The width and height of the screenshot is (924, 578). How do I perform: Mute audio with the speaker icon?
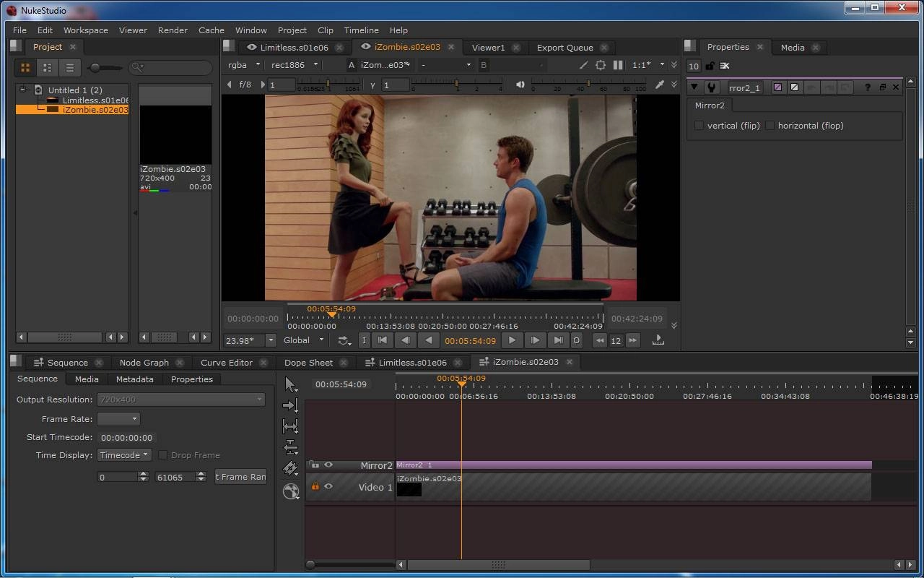click(520, 85)
